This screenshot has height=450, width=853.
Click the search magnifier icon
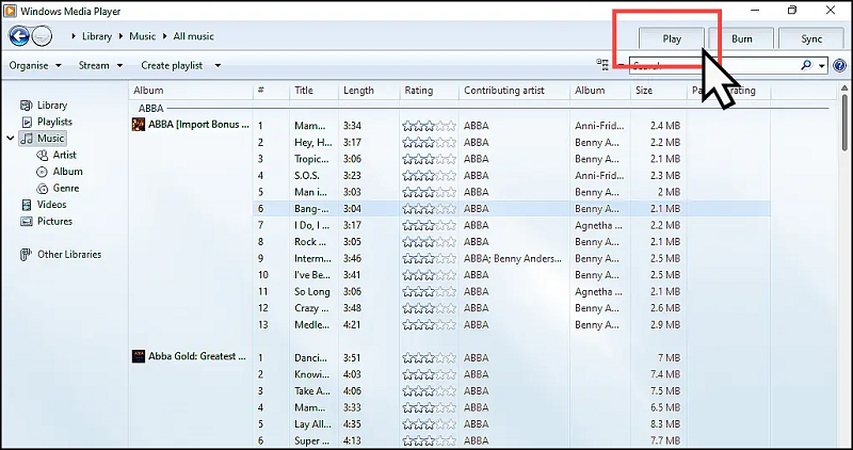pos(806,65)
